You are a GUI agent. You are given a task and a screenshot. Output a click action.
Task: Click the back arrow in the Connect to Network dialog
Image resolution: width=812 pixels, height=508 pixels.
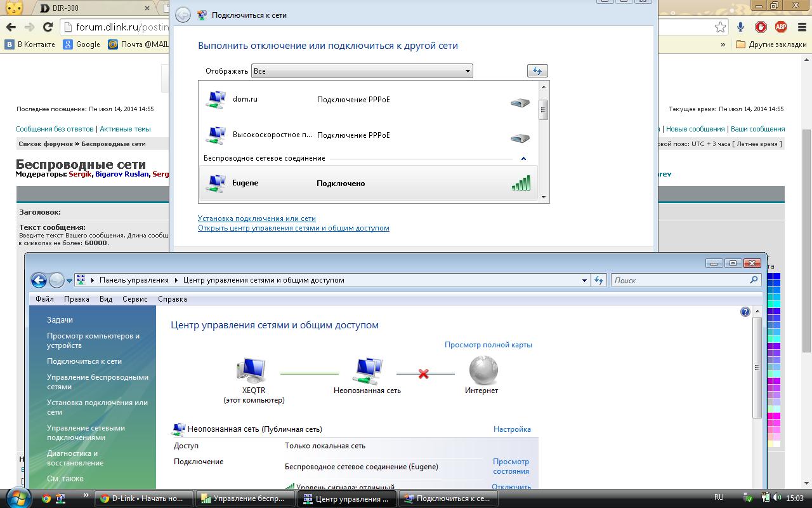click(x=183, y=15)
